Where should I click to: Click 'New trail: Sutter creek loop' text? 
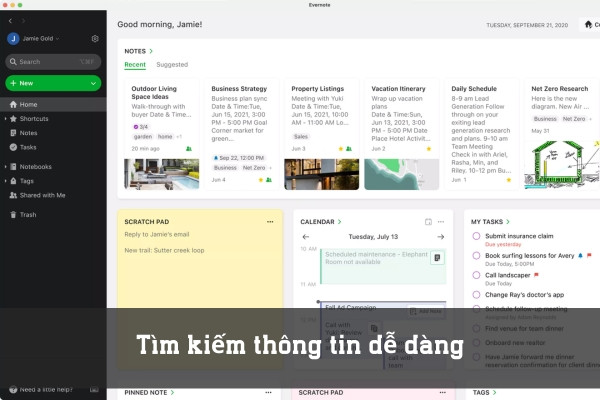tap(164, 250)
